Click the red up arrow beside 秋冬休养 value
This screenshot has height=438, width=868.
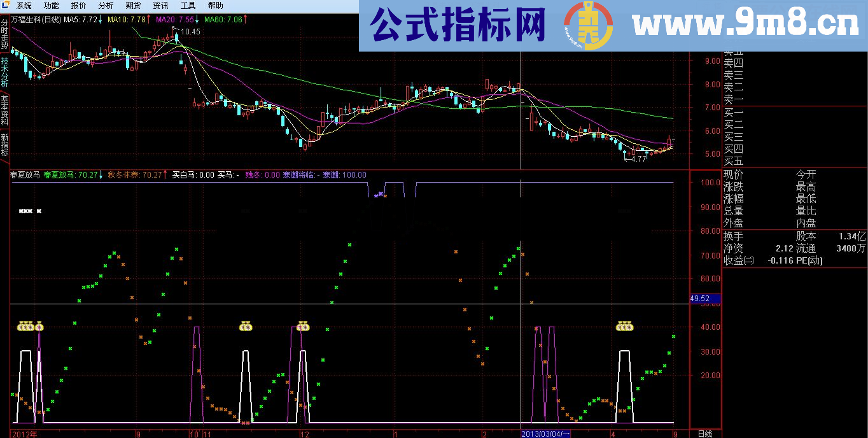[x=166, y=173]
